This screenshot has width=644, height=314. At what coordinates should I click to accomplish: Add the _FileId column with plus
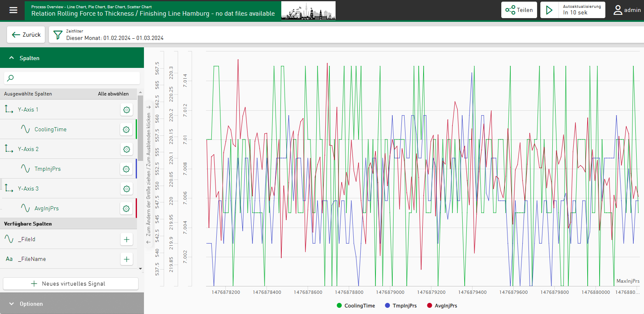pos(126,239)
